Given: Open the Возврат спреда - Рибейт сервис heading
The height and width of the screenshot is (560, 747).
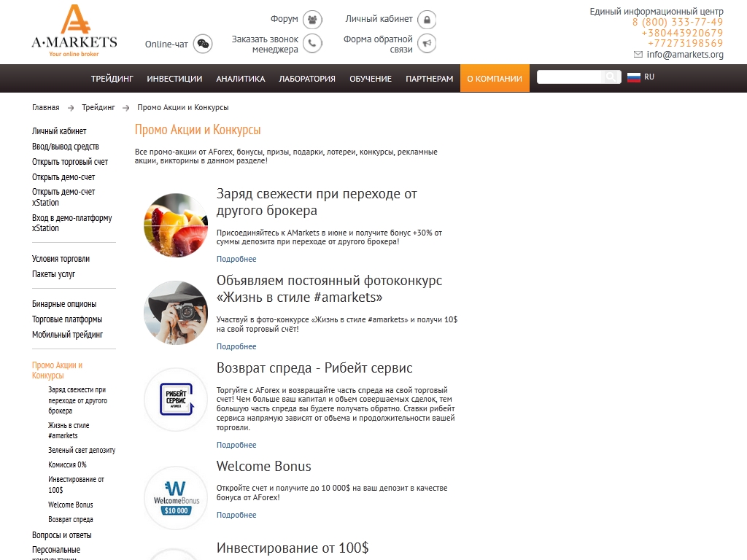Looking at the screenshot, I should (x=314, y=368).
